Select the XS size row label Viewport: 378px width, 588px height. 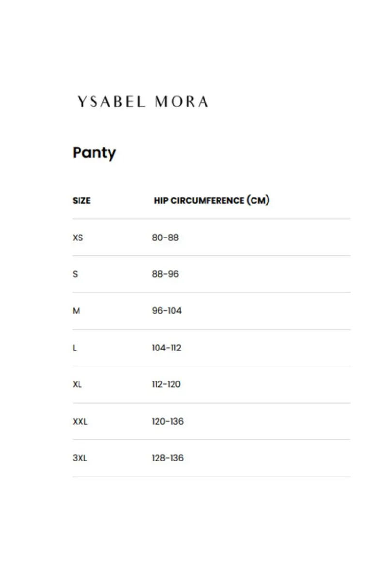pyautogui.click(x=78, y=238)
